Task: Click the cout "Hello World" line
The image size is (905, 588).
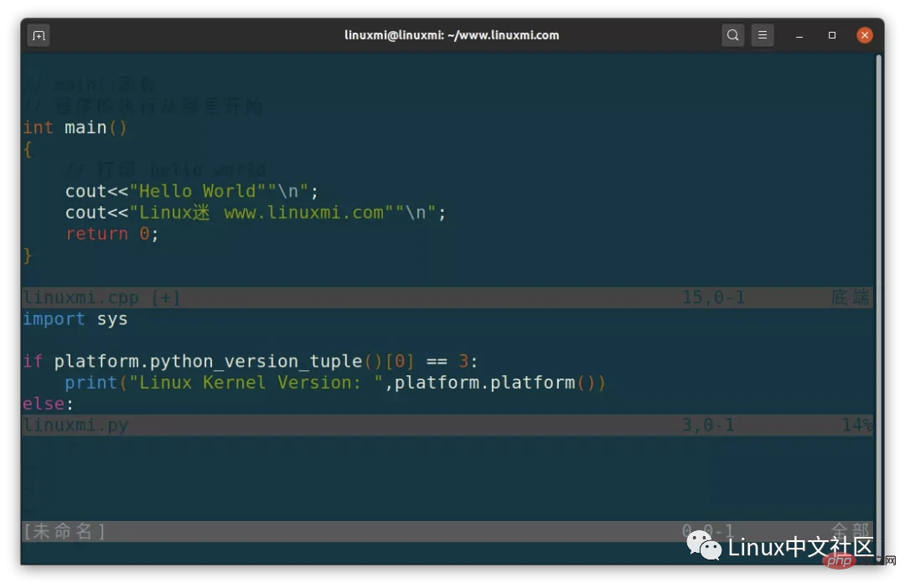Action: coord(192,191)
